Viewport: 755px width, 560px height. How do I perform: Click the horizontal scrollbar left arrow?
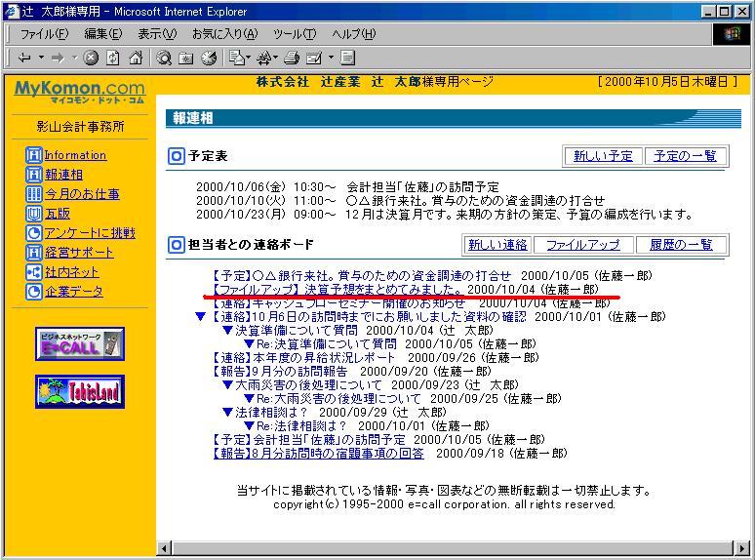(x=165, y=548)
